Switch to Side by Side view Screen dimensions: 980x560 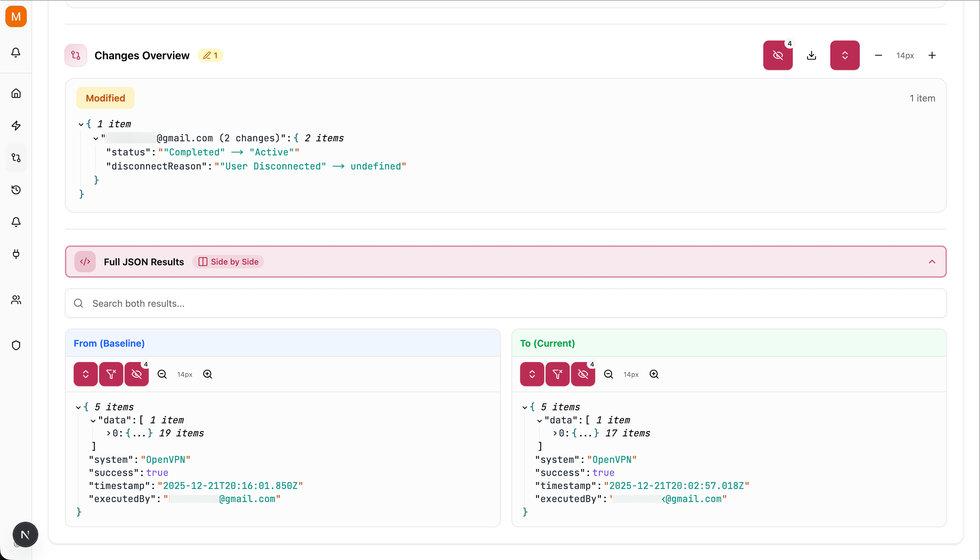coord(228,262)
